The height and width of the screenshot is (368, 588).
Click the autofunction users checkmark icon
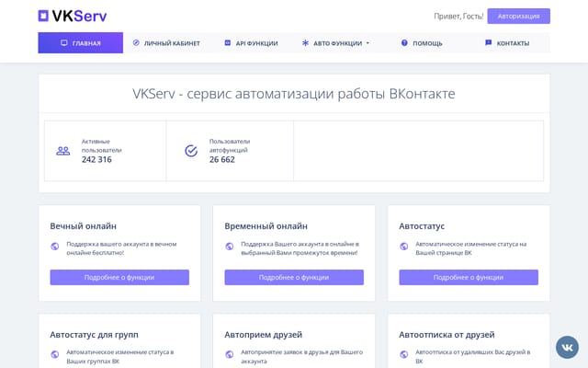pos(191,151)
